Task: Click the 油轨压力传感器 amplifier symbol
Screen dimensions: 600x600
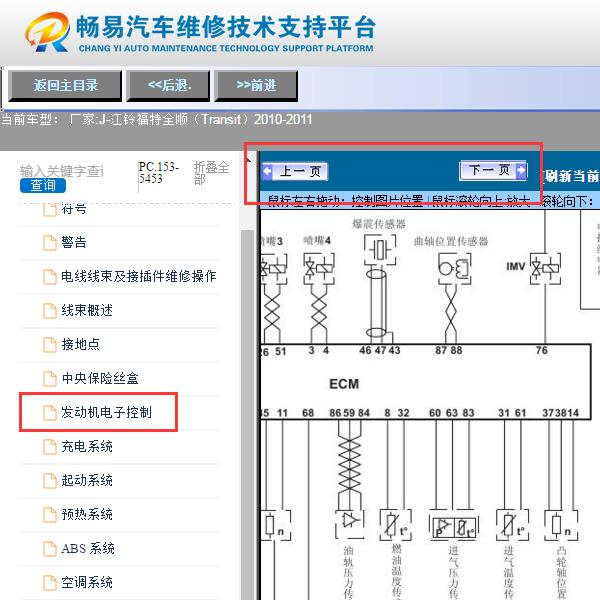Action: click(x=349, y=523)
